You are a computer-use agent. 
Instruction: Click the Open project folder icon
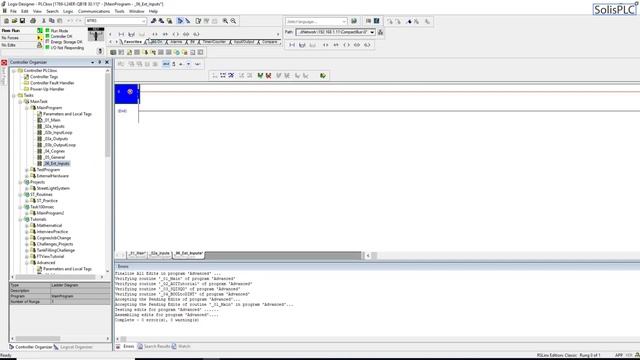click(14, 21)
